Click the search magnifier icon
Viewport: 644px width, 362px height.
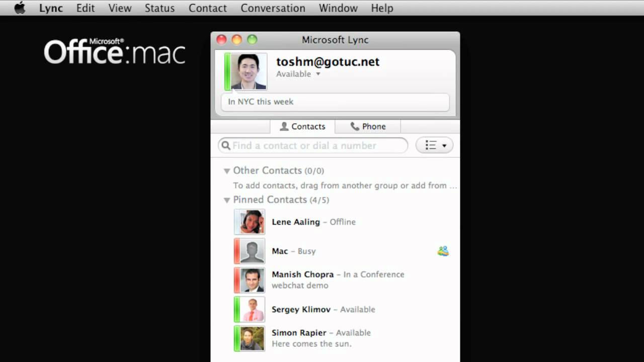tap(226, 145)
